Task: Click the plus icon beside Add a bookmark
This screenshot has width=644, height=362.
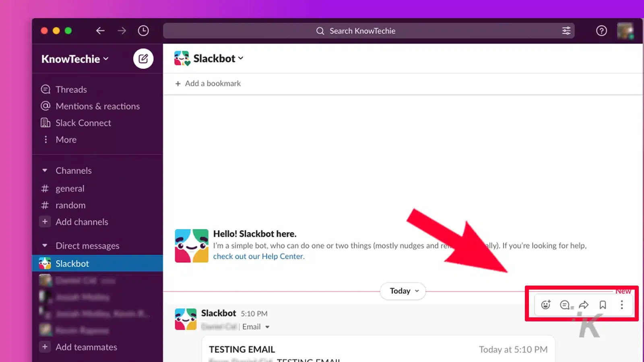Action: pos(178,84)
